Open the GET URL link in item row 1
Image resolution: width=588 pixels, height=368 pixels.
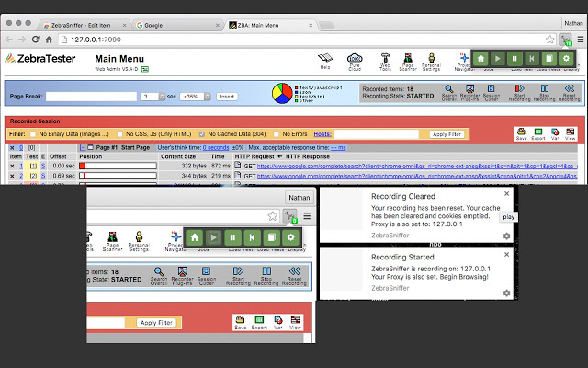tap(417, 166)
